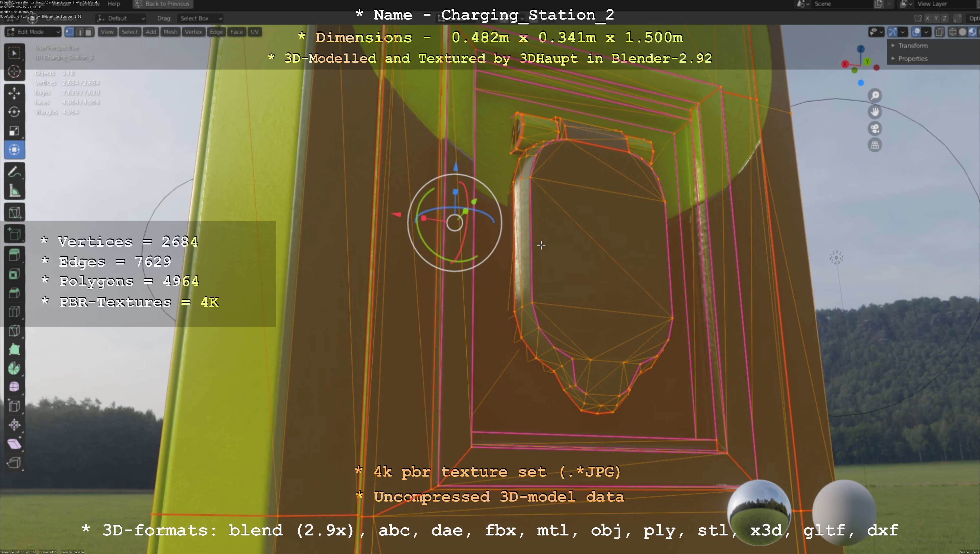The width and height of the screenshot is (980, 554).
Task: Toggle X-ray mode button
Action: click(939, 32)
